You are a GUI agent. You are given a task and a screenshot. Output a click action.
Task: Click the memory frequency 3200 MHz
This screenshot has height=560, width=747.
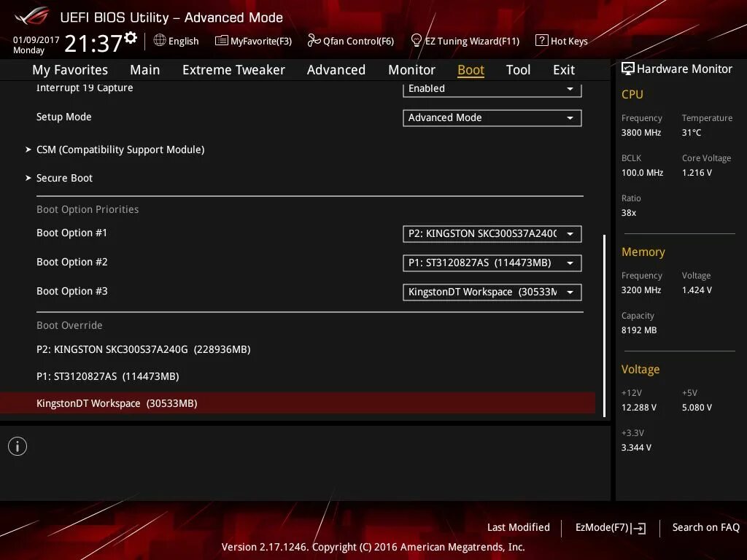coord(641,290)
